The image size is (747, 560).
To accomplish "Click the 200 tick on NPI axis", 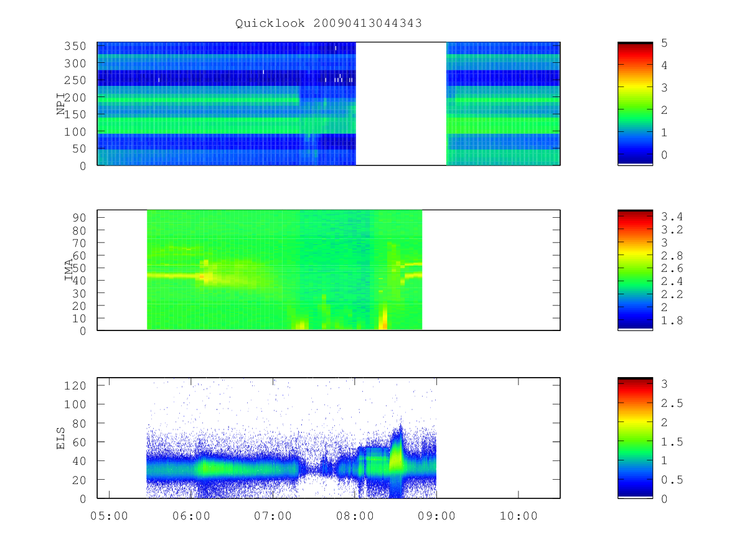I will point(75,98).
